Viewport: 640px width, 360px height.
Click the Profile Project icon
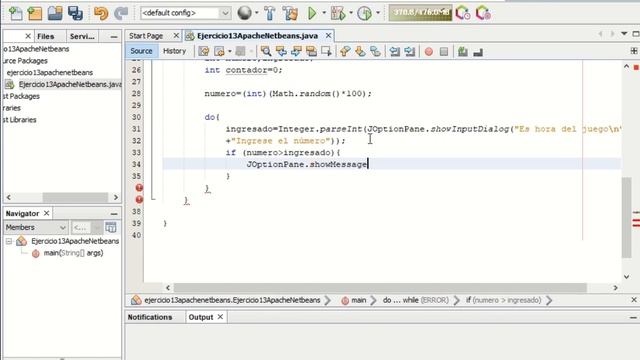364,13
